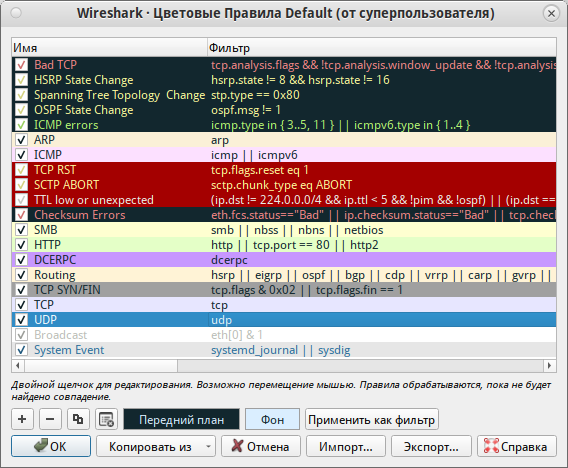
Task: Disable the Routing rule checkbox
Action: (21, 275)
